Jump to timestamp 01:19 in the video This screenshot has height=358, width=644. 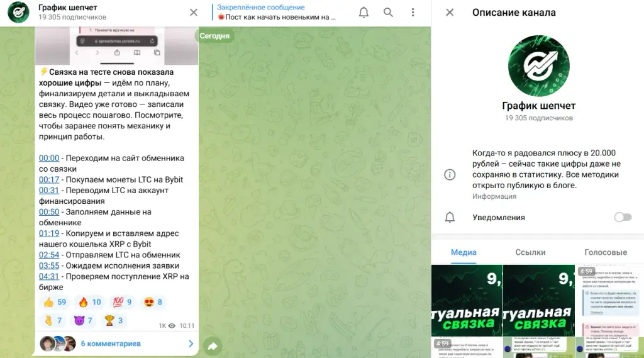49,233
